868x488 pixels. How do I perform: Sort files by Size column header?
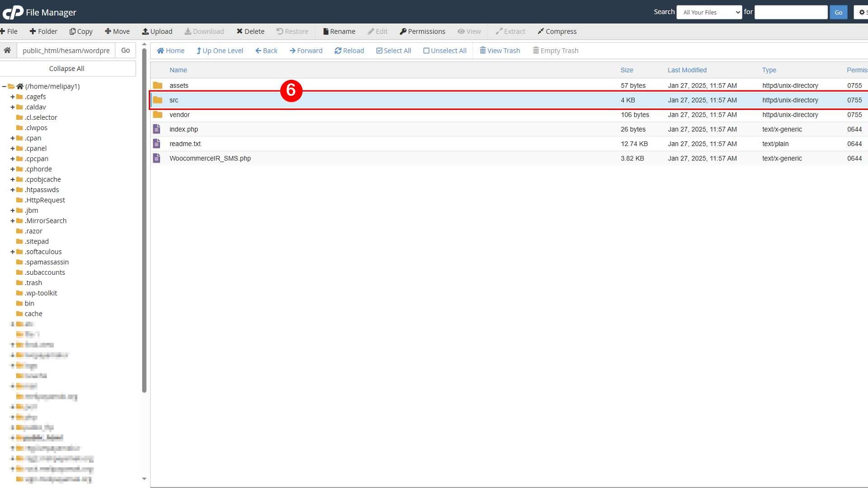click(627, 70)
